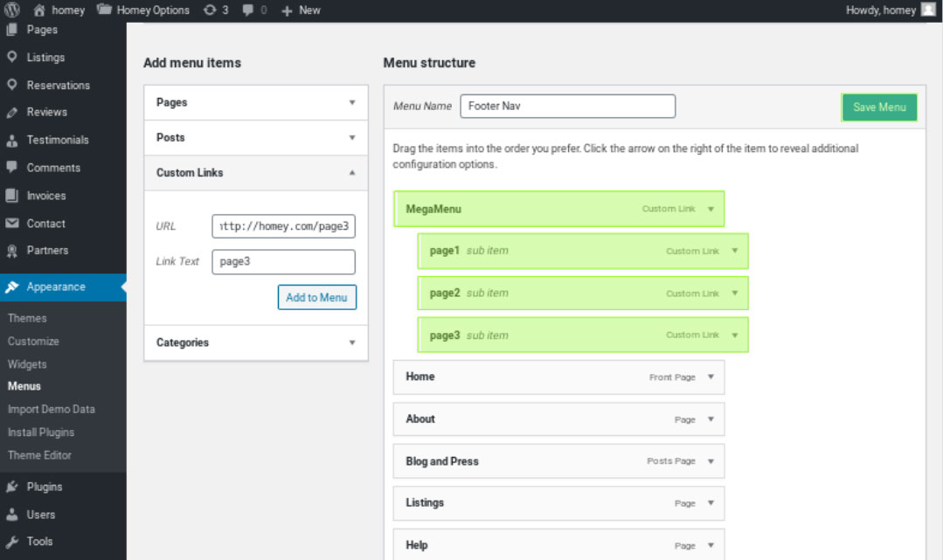Screen dimensions: 943x560
Task: Click the Invoices document icon
Action: point(12,196)
